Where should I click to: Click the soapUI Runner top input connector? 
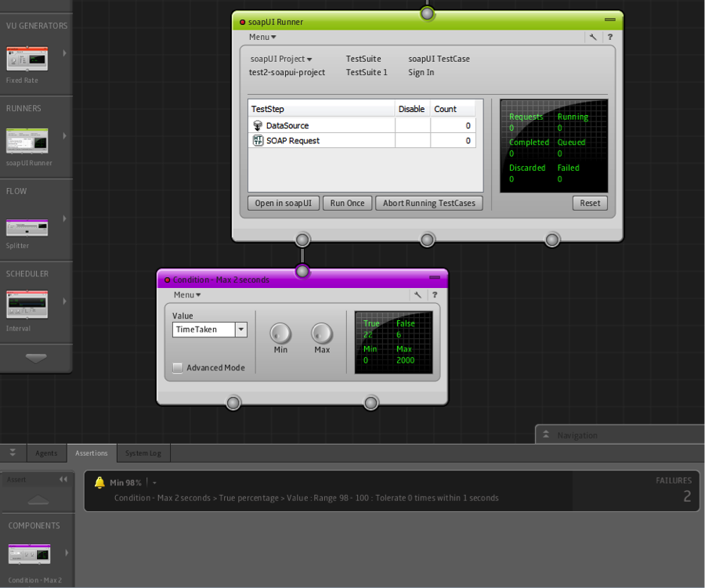click(x=427, y=13)
